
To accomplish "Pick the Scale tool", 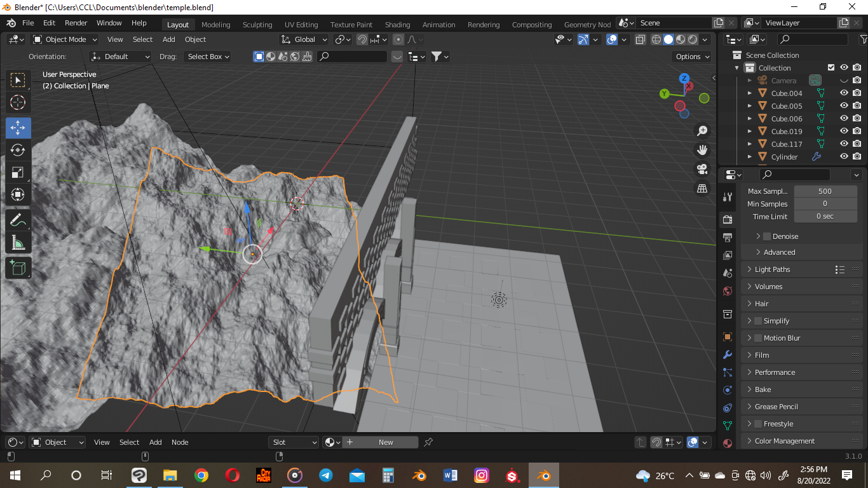I will [18, 172].
